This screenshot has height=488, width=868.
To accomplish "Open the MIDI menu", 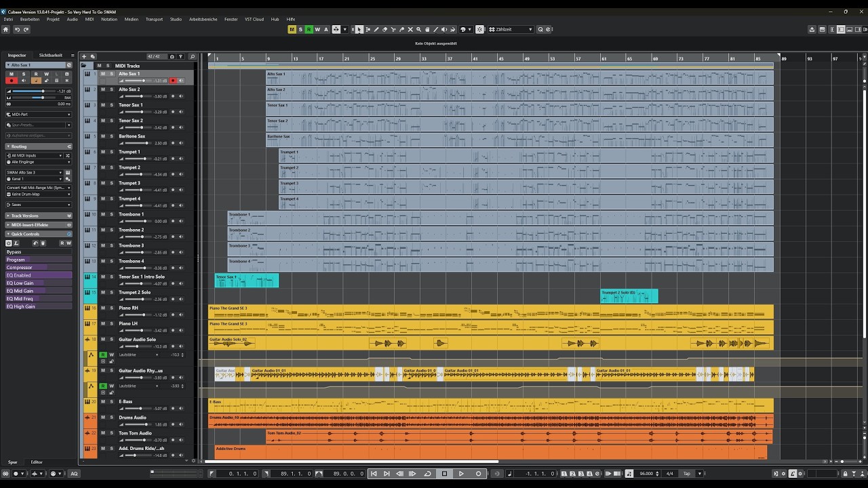I will (x=90, y=19).
